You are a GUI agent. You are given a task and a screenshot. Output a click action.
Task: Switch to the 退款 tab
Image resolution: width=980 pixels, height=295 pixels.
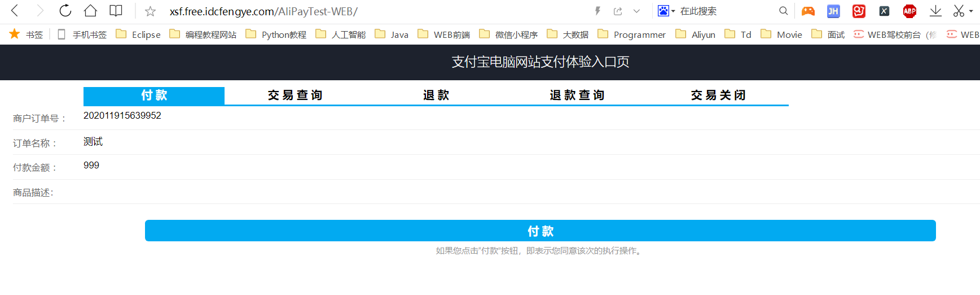click(x=436, y=96)
